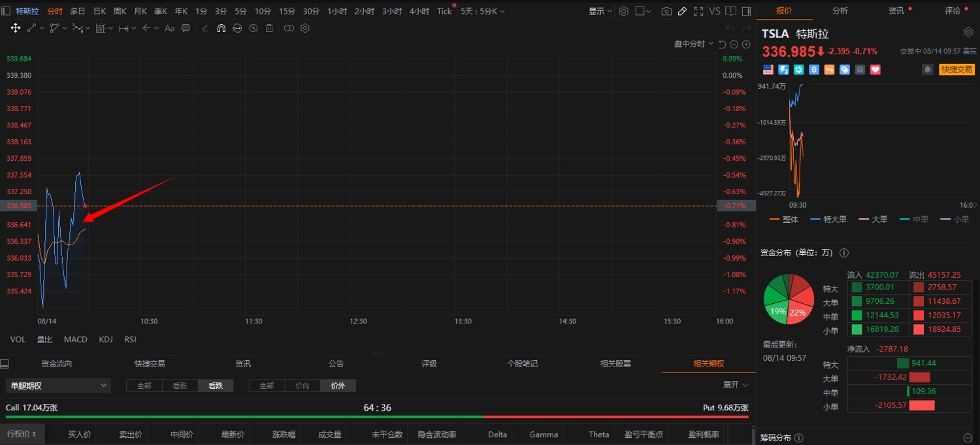Open the 资金流向 bottom tab
Screen dimensions: 980x445
[57, 364]
